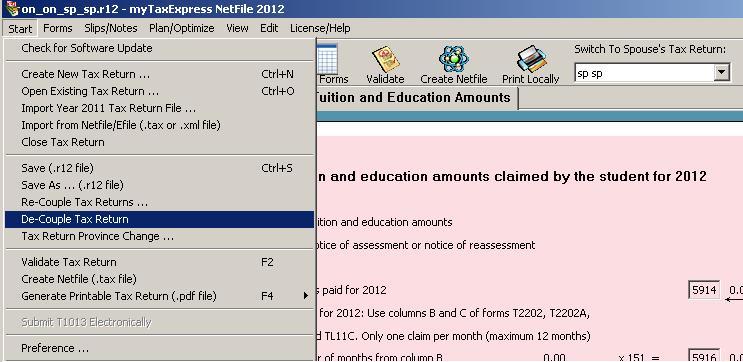Open the Switch To Spouse dropdown arrow
The width and height of the screenshot is (743, 362).
[x=721, y=73]
